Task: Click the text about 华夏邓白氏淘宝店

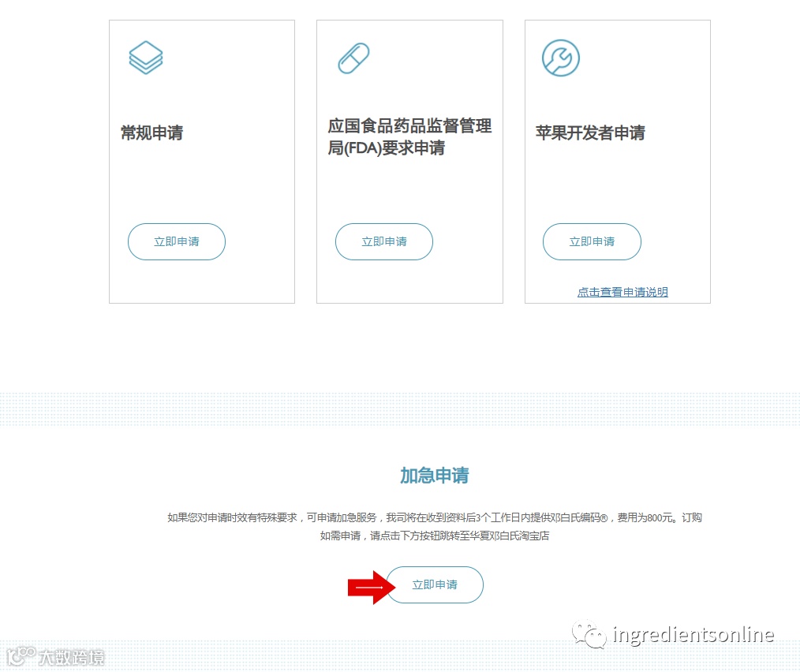Action: click(x=435, y=536)
